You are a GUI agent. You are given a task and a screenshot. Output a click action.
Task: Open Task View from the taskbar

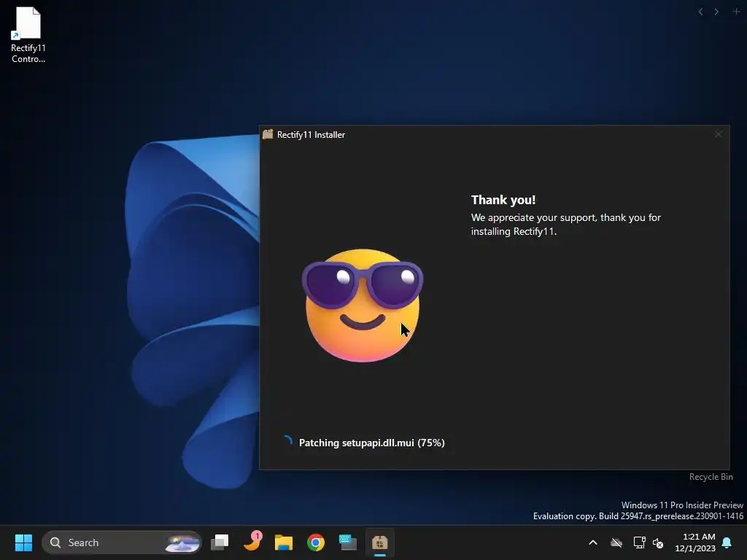(220, 542)
